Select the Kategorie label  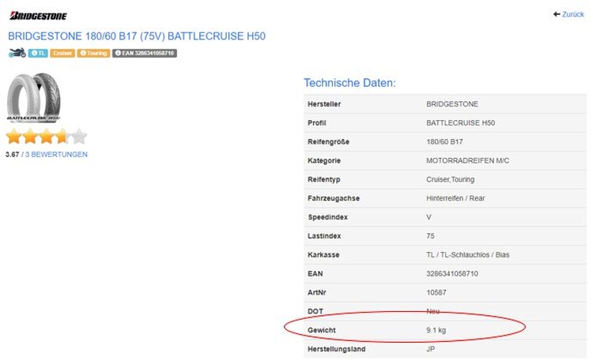tap(324, 161)
